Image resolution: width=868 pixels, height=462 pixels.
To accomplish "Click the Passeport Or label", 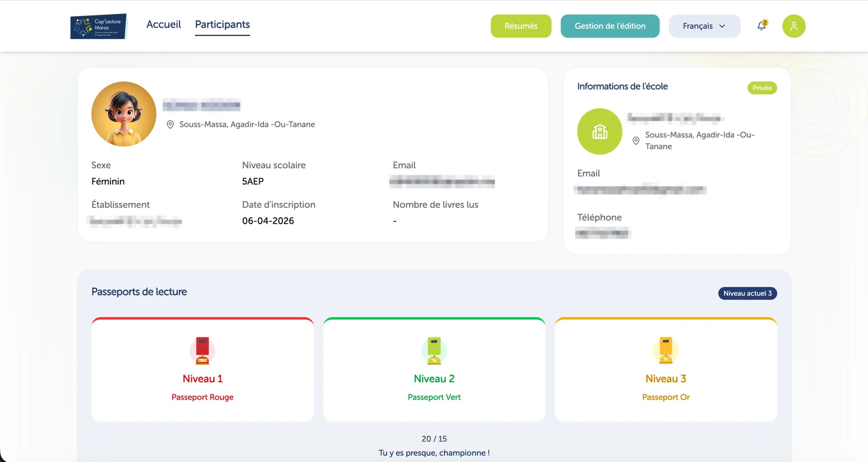I will click(x=666, y=397).
